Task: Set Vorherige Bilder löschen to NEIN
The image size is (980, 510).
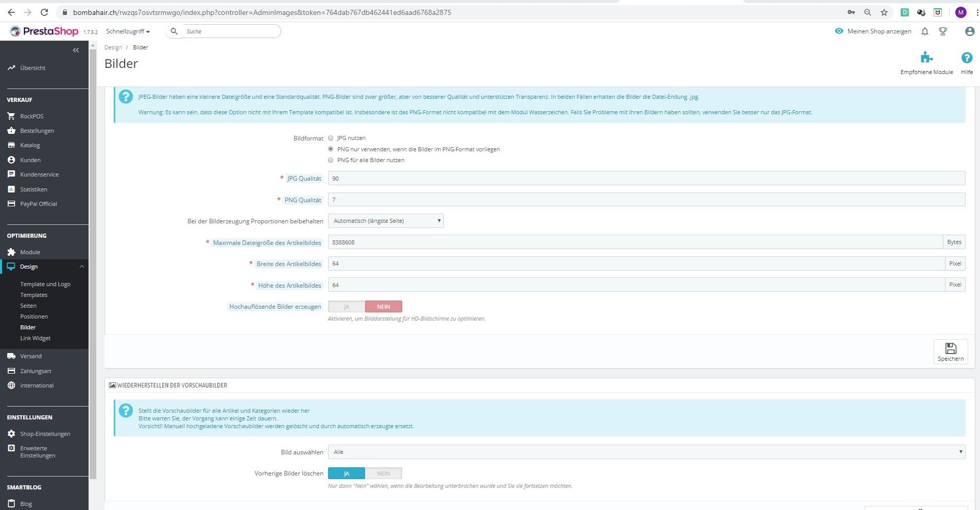Action: pyautogui.click(x=384, y=473)
